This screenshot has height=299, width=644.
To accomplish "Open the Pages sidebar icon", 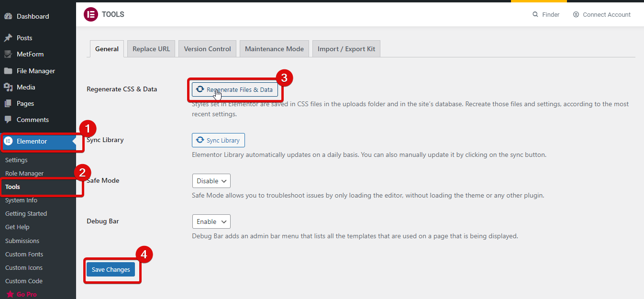I will point(10,103).
